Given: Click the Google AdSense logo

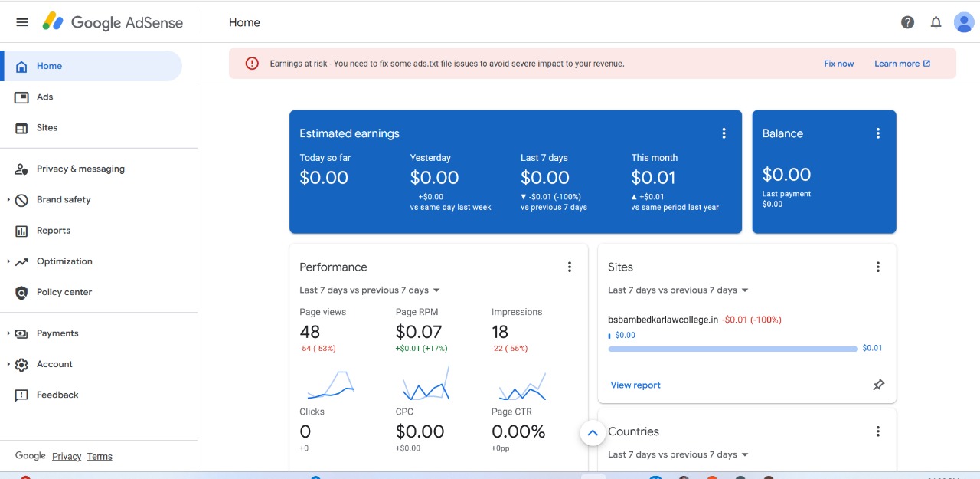Looking at the screenshot, I should click(113, 22).
